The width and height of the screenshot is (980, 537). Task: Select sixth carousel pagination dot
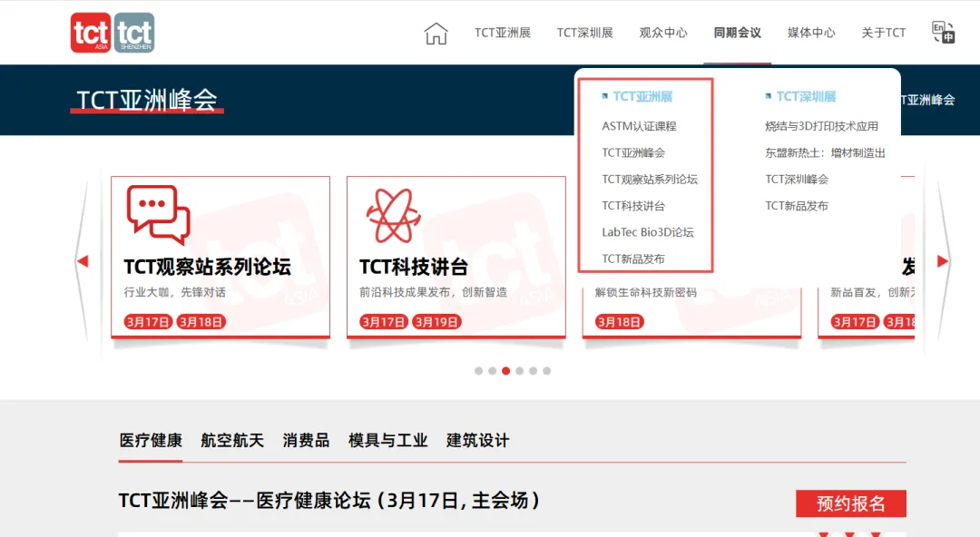547,371
